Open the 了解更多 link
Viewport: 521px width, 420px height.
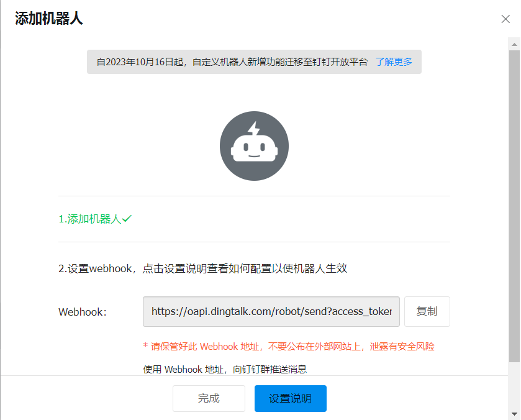[x=394, y=62]
